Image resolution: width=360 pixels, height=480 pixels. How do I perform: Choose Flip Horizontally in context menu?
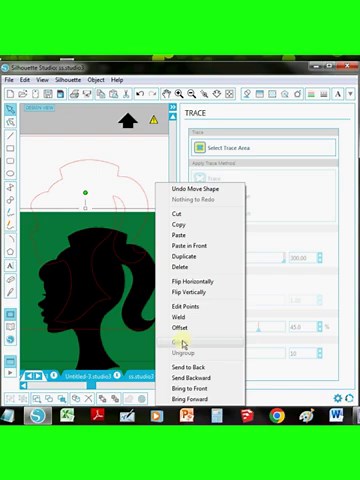tap(193, 281)
